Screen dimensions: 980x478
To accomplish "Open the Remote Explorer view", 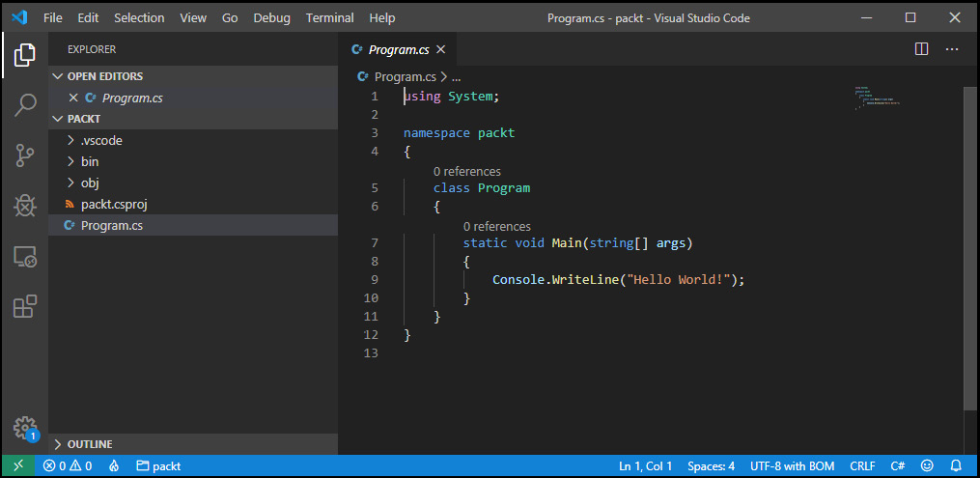I will click(25, 257).
